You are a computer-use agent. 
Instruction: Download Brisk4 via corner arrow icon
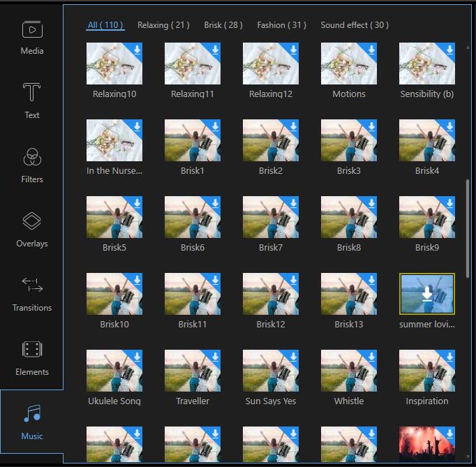(x=449, y=126)
